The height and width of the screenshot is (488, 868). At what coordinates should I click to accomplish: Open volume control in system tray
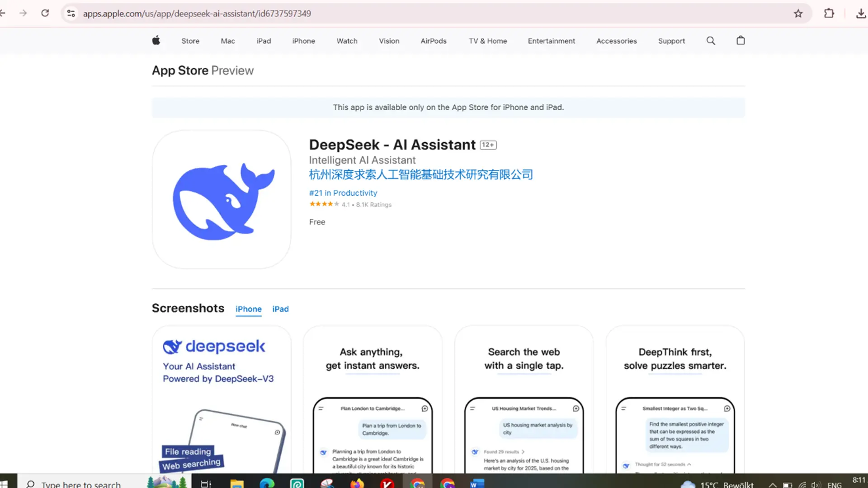tap(816, 485)
